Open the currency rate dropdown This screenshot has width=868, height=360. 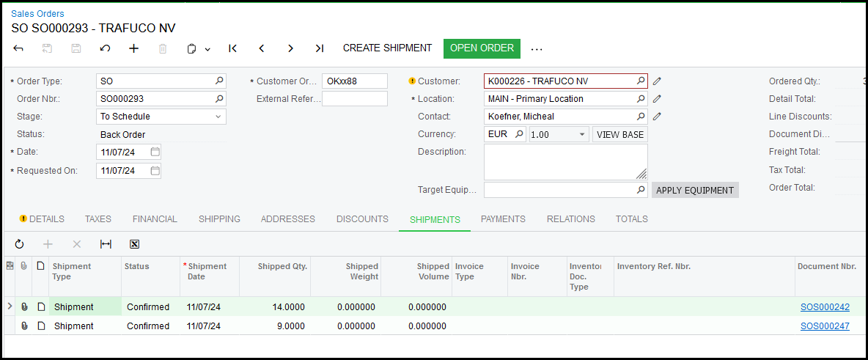coord(582,134)
